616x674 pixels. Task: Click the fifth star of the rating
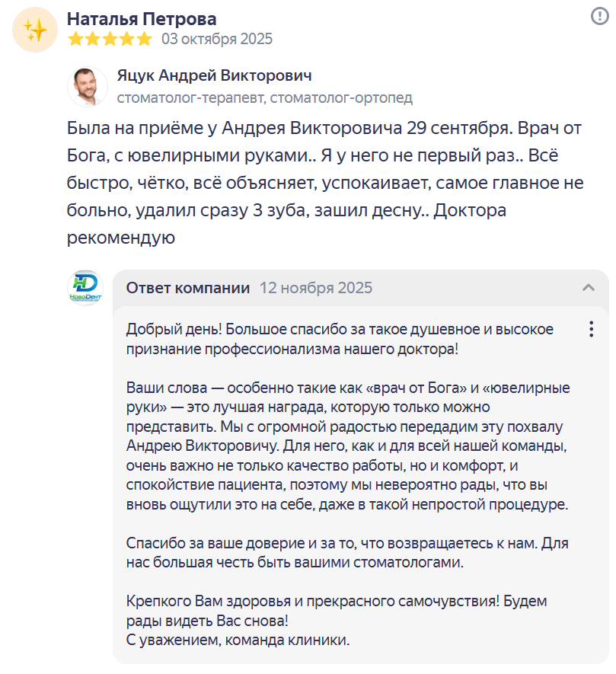144,39
